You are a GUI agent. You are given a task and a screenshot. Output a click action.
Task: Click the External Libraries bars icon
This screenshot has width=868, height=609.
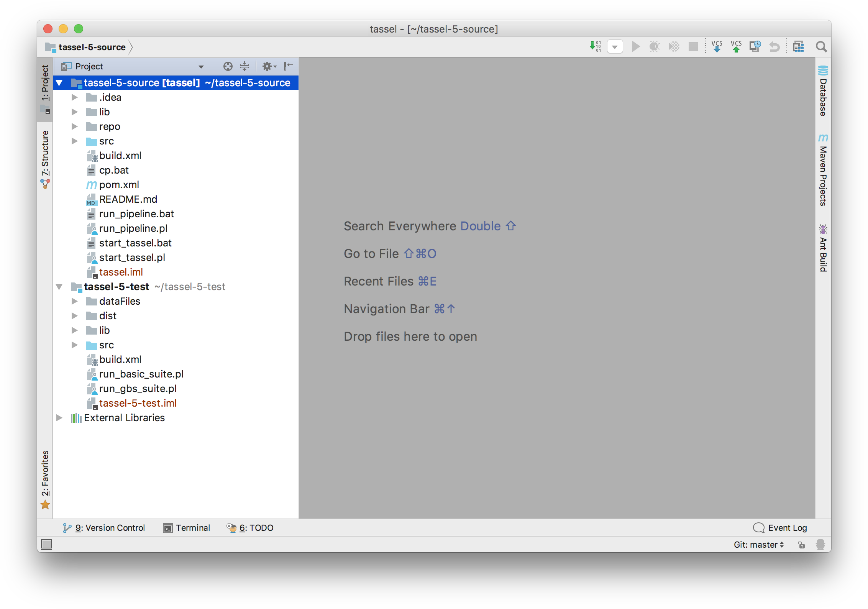click(x=76, y=418)
